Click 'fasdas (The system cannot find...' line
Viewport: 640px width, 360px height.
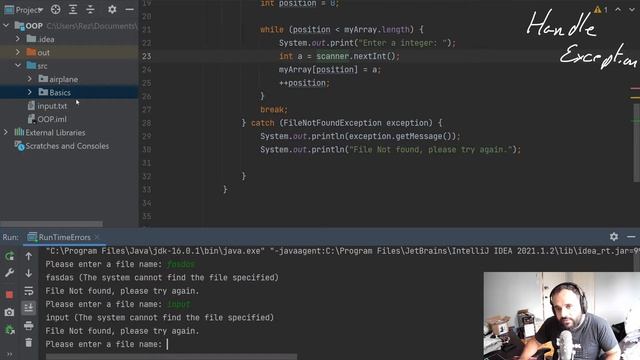click(x=162, y=277)
